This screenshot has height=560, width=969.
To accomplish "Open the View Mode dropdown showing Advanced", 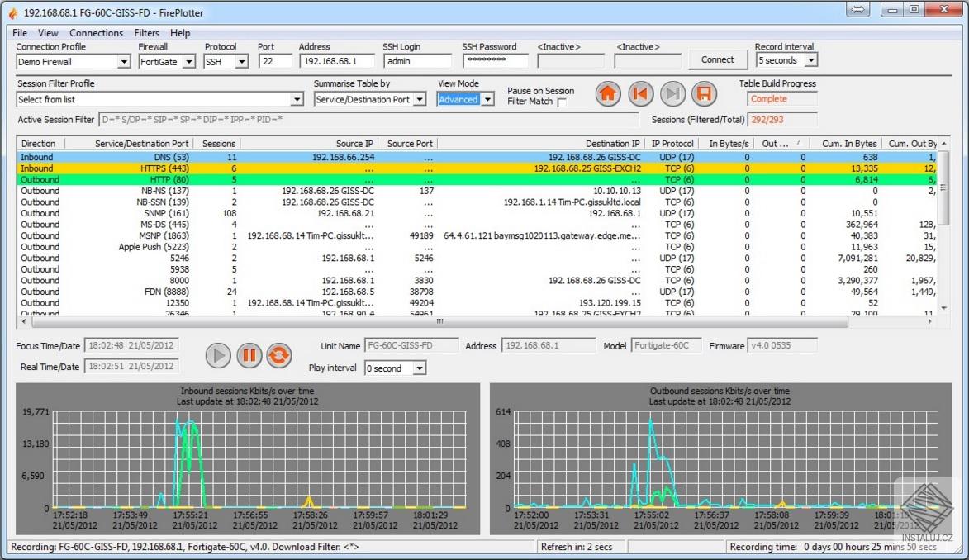I will pos(487,99).
